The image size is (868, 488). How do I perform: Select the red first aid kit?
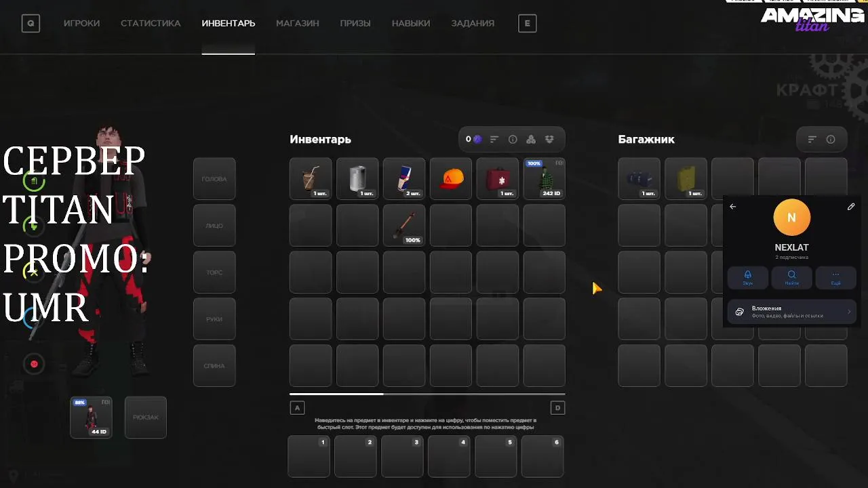498,179
